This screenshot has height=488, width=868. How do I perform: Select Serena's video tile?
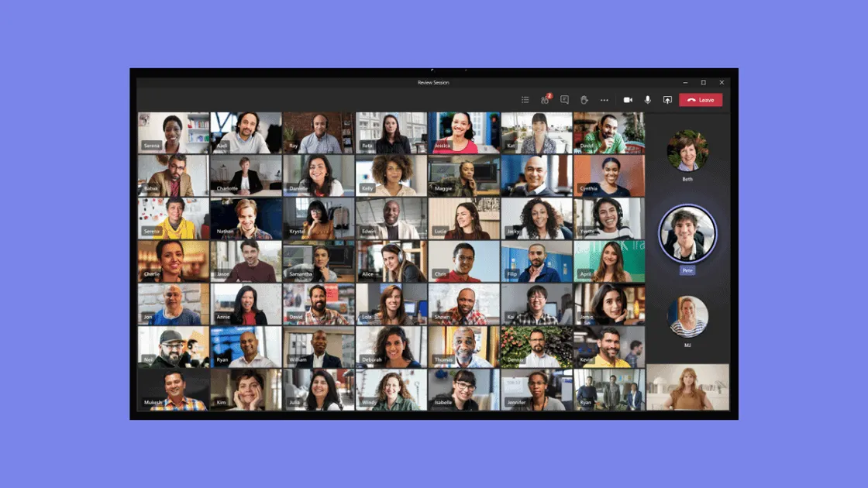tap(172, 132)
